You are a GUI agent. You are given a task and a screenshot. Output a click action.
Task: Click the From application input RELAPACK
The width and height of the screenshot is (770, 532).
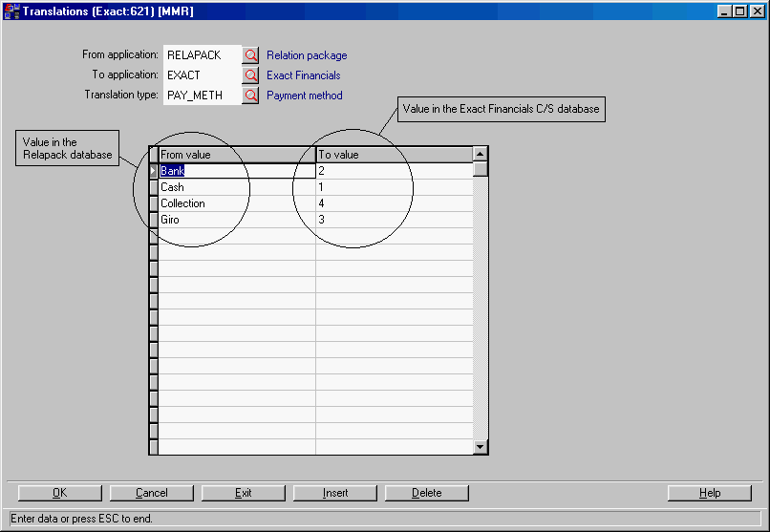203,55
